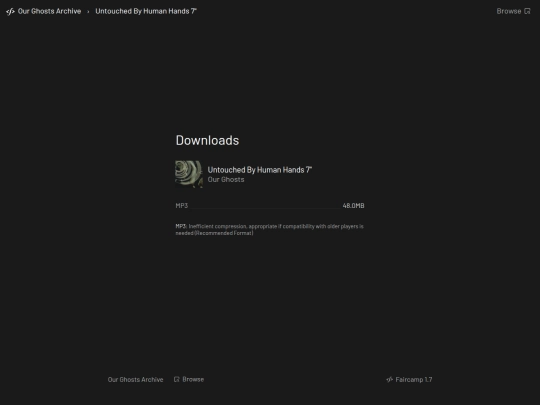Click the Faircamp logo icon in header
The width and height of the screenshot is (540, 405).
10,11
